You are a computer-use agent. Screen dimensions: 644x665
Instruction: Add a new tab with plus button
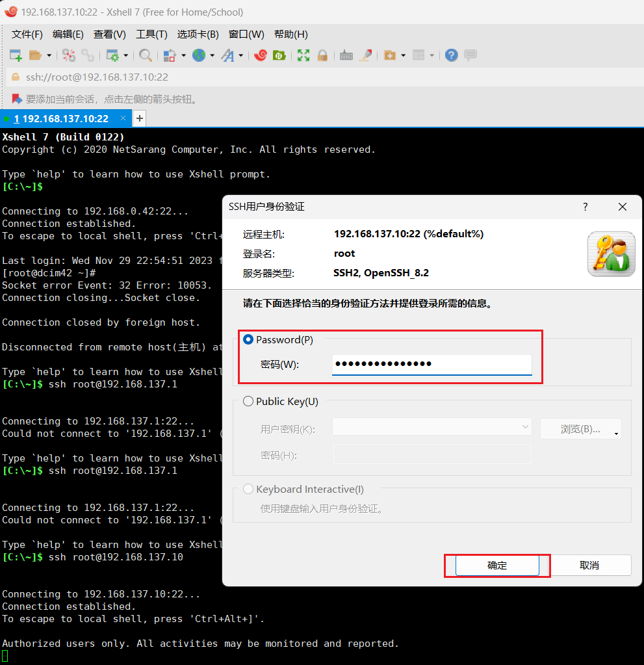(x=140, y=118)
